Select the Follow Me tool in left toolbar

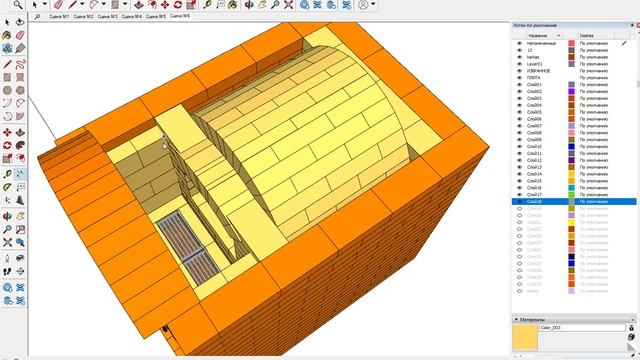[x=20, y=145]
